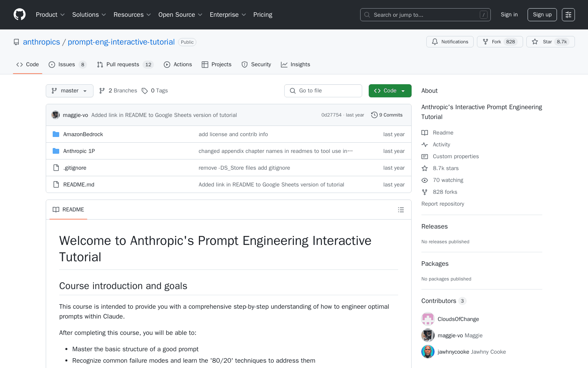Click the notifications bell icon

pyautogui.click(x=434, y=41)
